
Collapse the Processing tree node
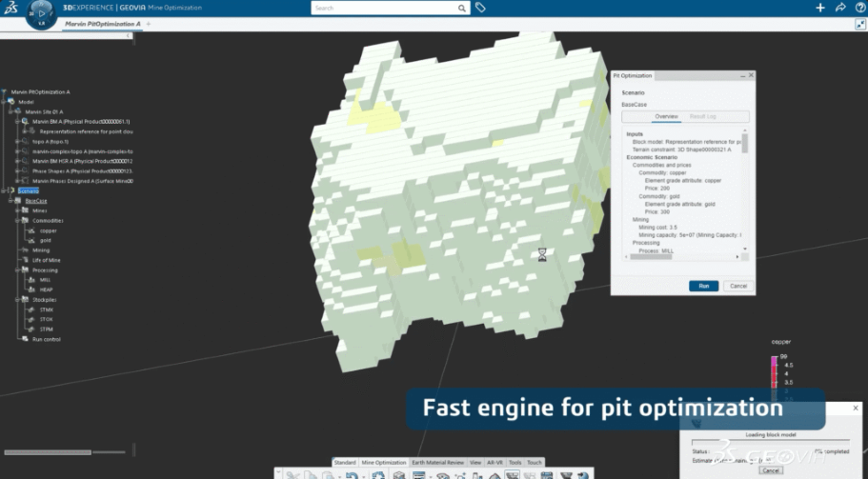(x=19, y=269)
